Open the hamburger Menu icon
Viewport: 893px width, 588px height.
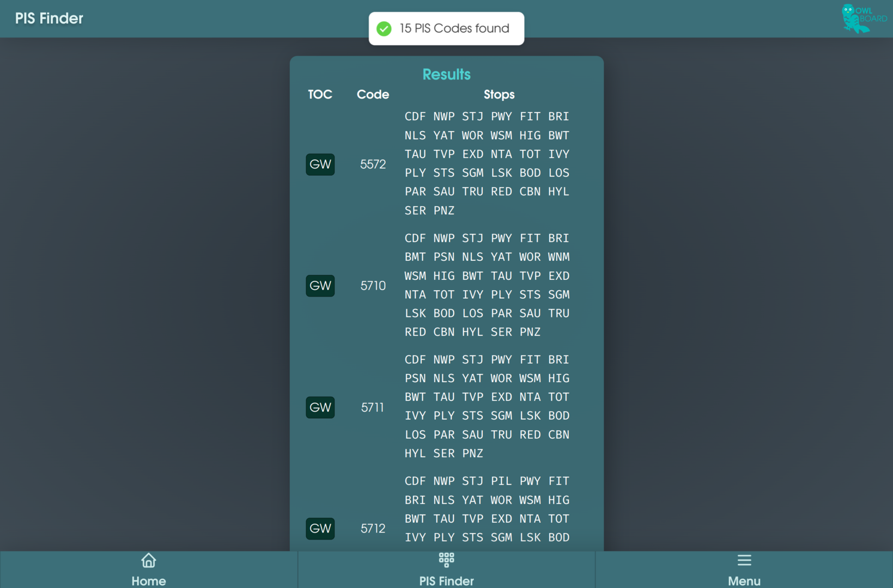[744, 560]
